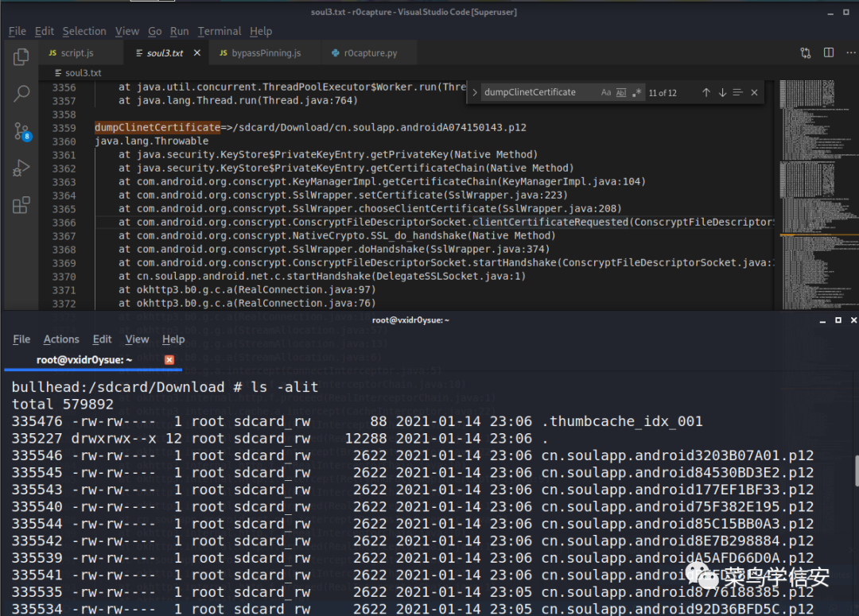Click cn.soulapp.android75F382E195.p12 filename in terminal
Screen dimensions: 859x616
677,506
